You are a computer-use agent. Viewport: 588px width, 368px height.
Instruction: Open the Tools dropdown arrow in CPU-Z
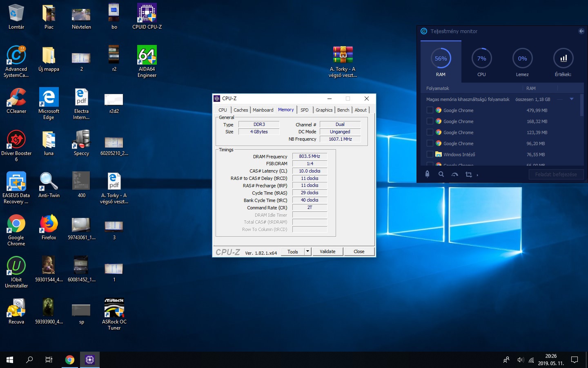point(307,251)
